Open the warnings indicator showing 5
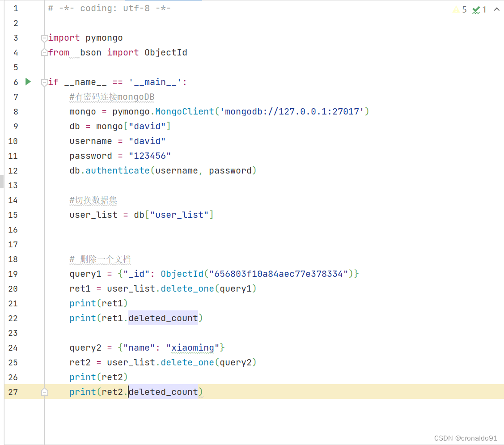Viewport: 504px width, 445px height. 460,10
